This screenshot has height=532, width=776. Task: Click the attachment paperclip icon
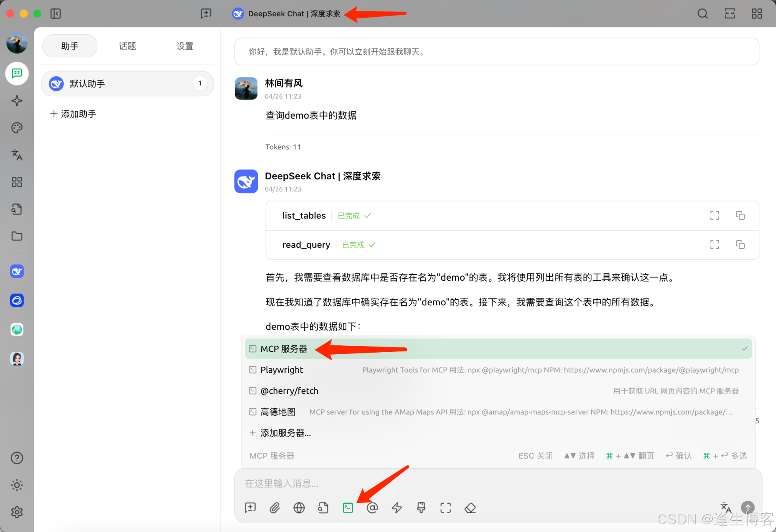(x=274, y=508)
